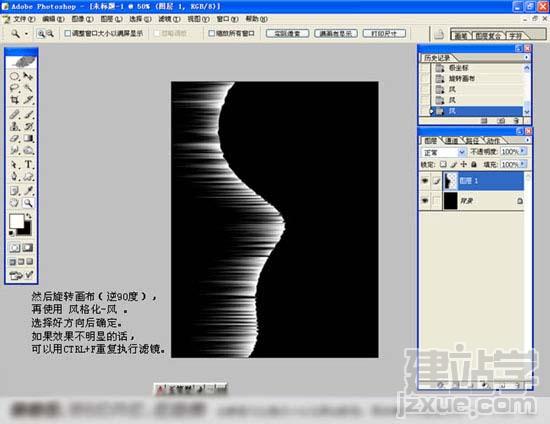This screenshot has width=550, height=424.
Task: Open the blend mode 正常 dropdown
Action: 443,152
